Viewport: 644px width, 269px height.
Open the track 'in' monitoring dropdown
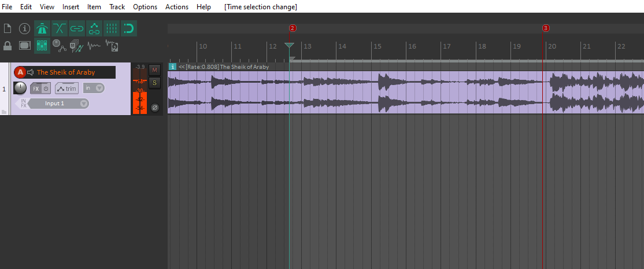(94, 88)
